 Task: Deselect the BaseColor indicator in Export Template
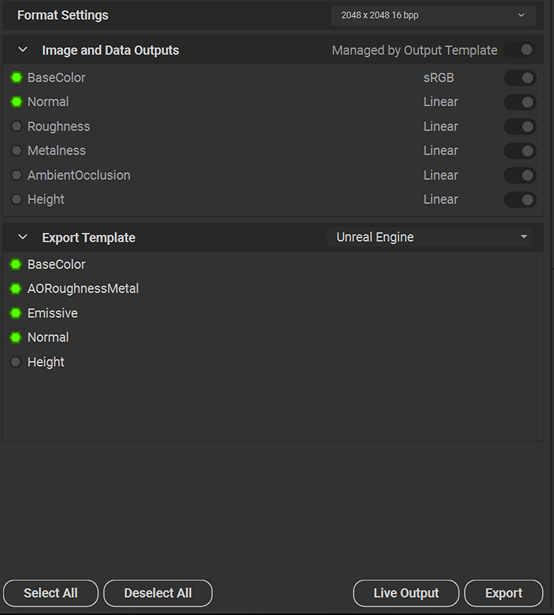pyautogui.click(x=16, y=264)
